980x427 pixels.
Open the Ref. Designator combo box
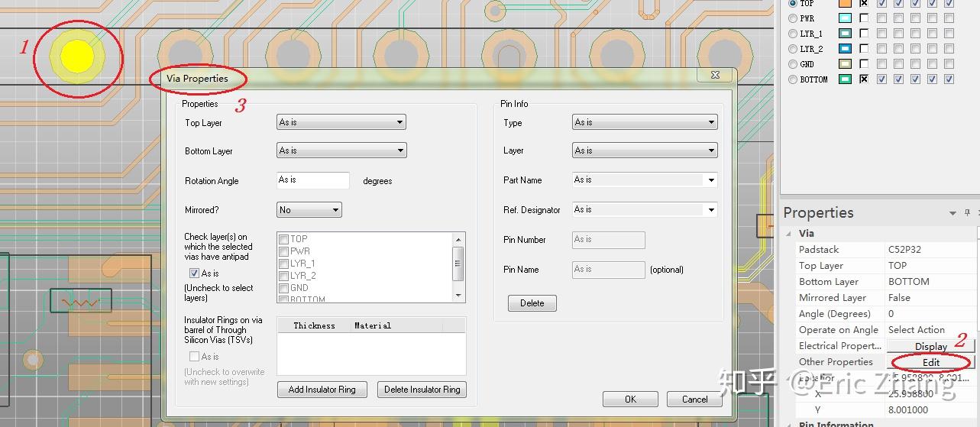(x=645, y=209)
